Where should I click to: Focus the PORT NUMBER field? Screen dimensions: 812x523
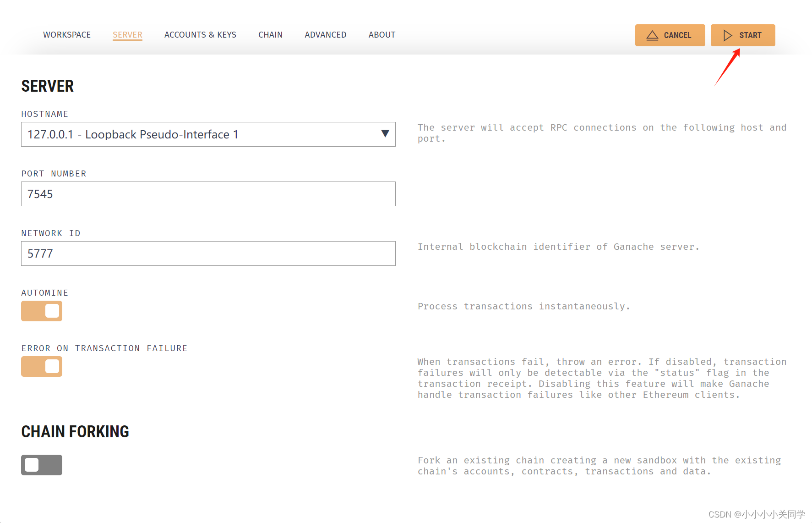point(208,194)
